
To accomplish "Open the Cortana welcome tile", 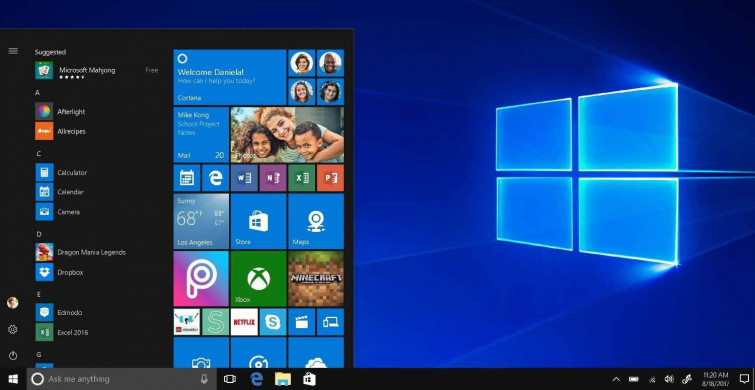I will pyautogui.click(x=230, y=77).
